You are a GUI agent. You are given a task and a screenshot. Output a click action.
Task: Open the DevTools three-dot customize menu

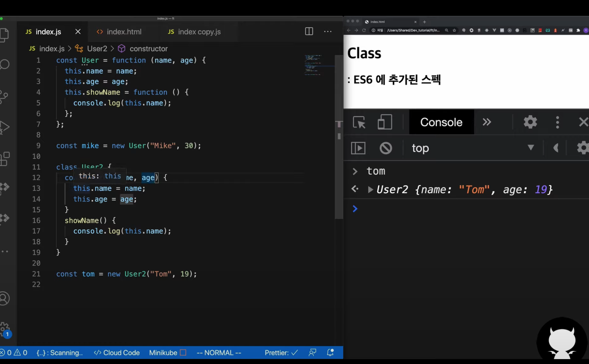[x=557, y=122]
